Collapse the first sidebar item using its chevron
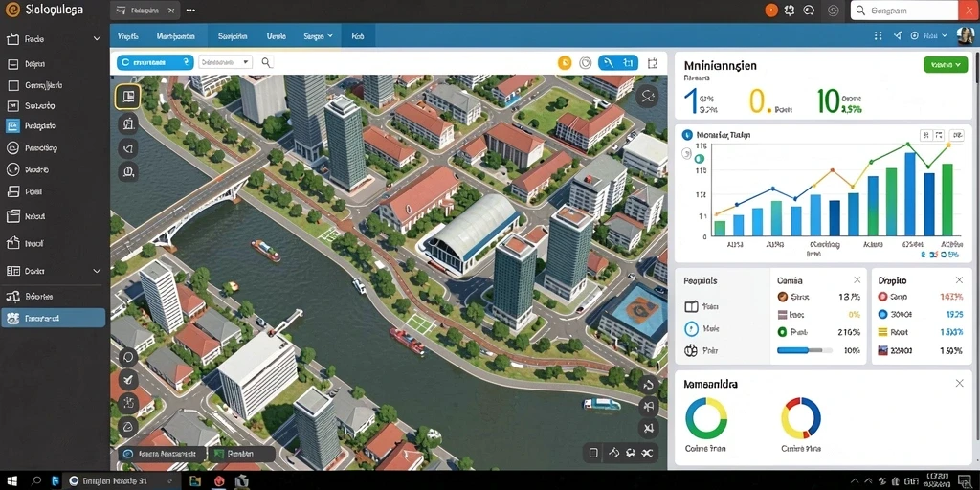Image resolution: width=980 pixels, height=490 pixels. [x=97, y=38]
